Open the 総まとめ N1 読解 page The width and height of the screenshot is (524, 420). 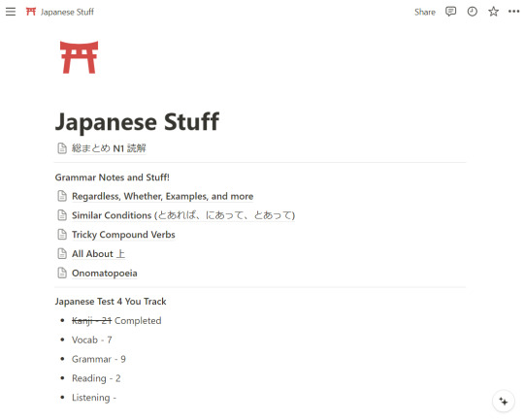pyautogui.click(x=109, y=148)
